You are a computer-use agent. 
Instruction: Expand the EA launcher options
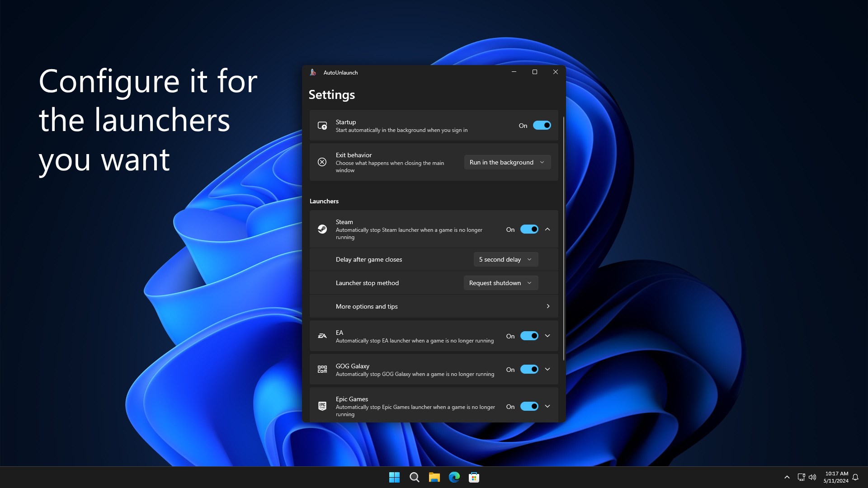click(547, 336)
